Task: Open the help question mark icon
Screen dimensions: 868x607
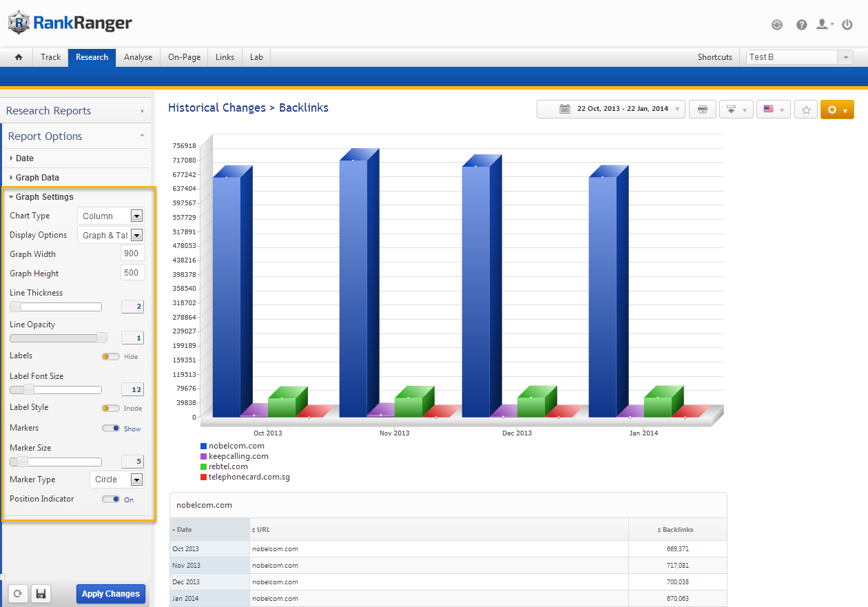Action: 801,25
